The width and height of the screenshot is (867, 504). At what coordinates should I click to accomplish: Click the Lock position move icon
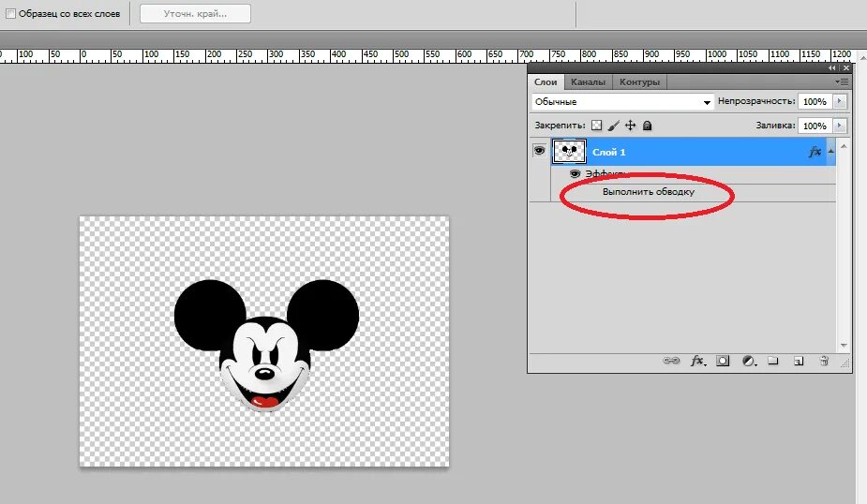631,126
